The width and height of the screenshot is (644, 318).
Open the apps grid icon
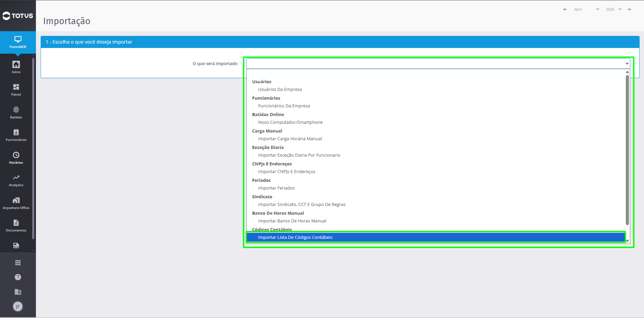(x=18, y=263)
